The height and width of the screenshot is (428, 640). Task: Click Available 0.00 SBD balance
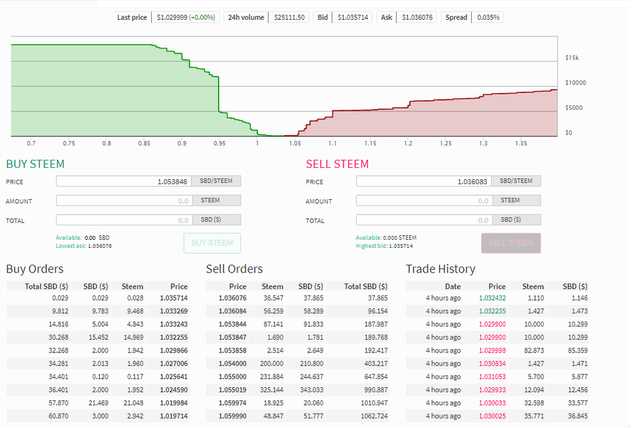(x=82, y=237)
